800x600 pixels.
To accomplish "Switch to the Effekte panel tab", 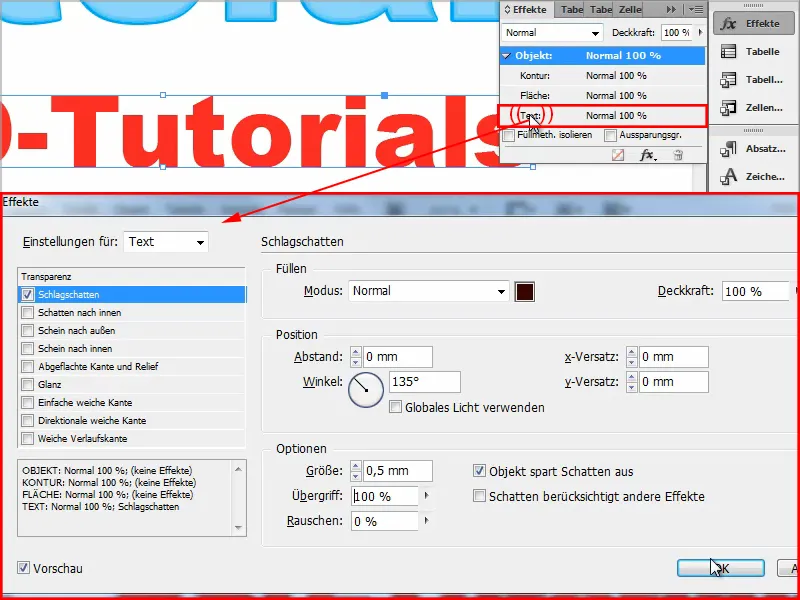I will tap(526, 9).
